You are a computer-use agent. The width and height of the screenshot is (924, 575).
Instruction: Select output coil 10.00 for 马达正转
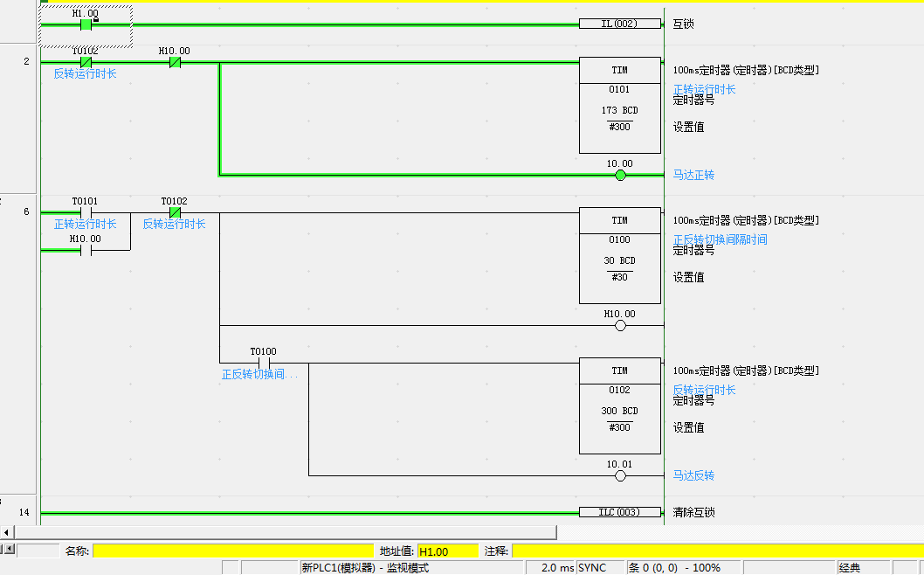pyautogui.click(x=620, y=176)
